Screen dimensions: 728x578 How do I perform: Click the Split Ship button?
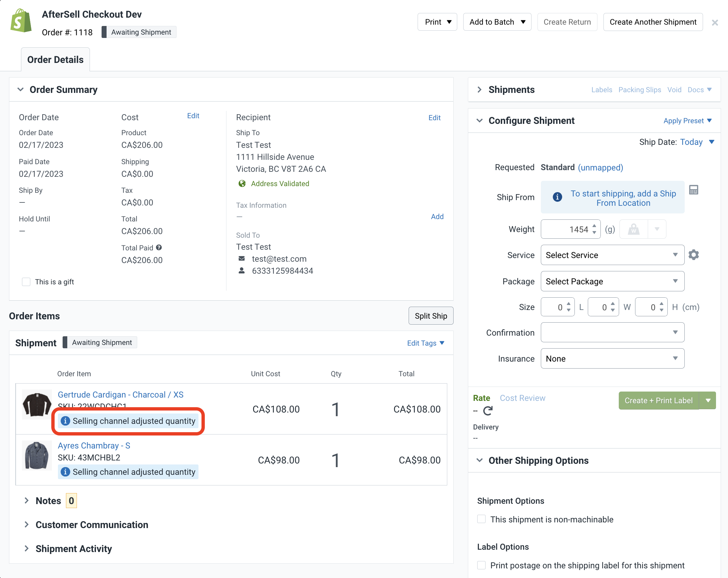(x=431, y=316)
